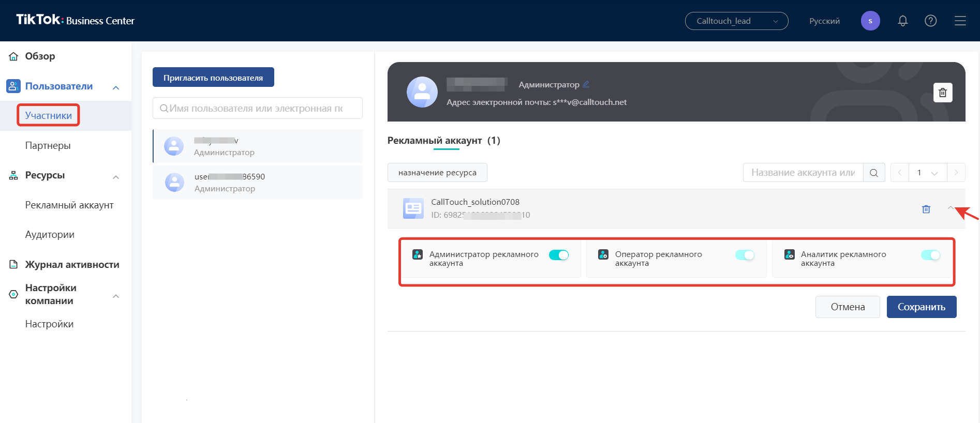Open Журнал активности in sidebar
Viewport: 980px width, 423px height.
tap(72, 264)
